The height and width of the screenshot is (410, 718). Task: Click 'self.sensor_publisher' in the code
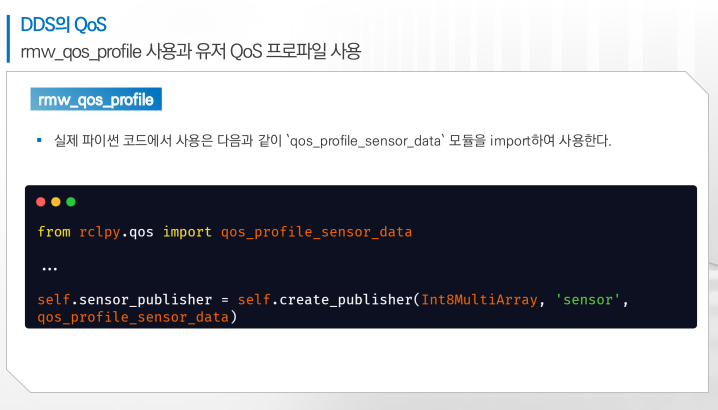(125, 300)
